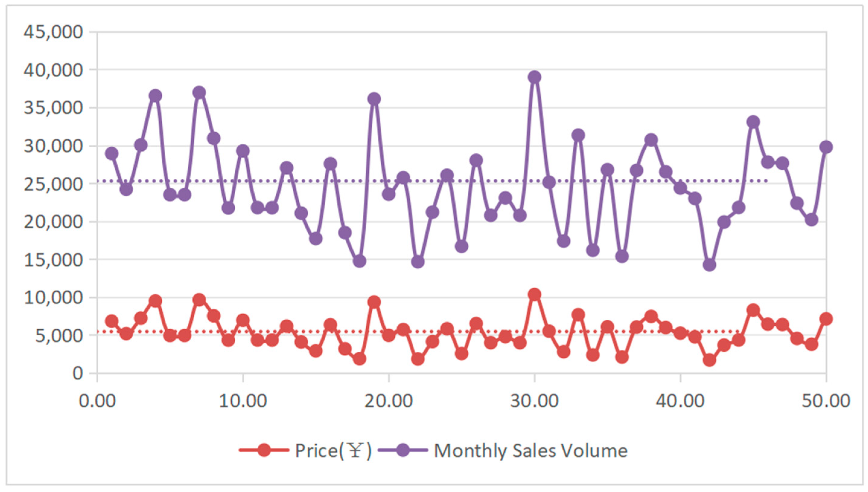The width and height of the screenshot is (868, 492).
Task: Select the highest purple peak at x=30
Action: [534, 77]
